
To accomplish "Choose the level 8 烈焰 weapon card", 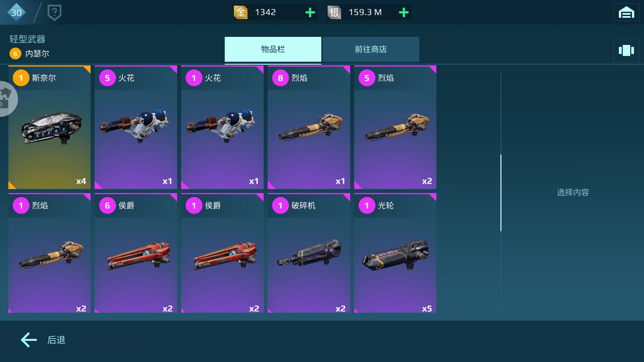I will (x=309, y=127).
